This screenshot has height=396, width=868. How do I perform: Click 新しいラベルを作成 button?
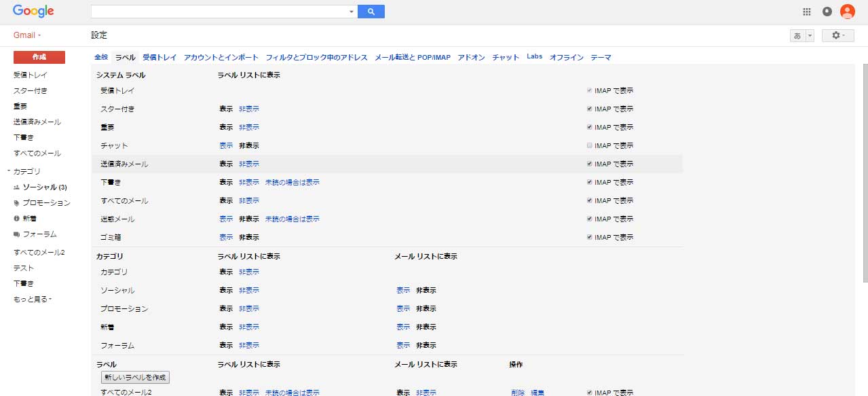coord(134,377)
